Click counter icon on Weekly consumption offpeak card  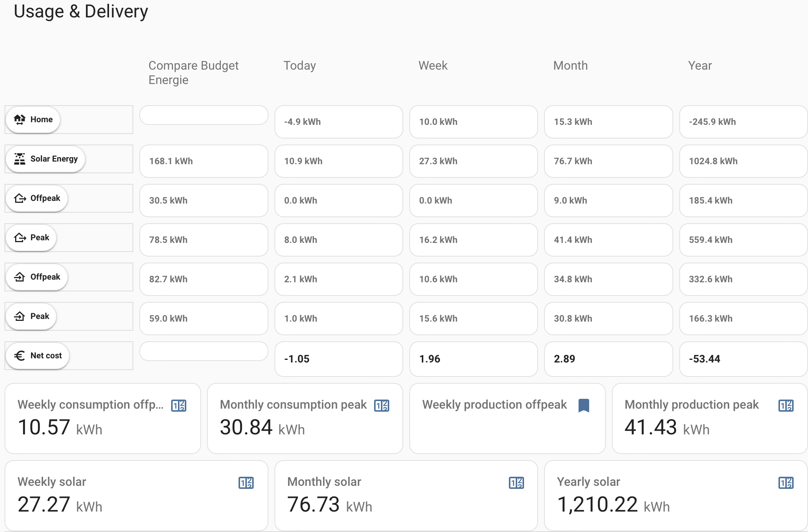tap(179, 406)
